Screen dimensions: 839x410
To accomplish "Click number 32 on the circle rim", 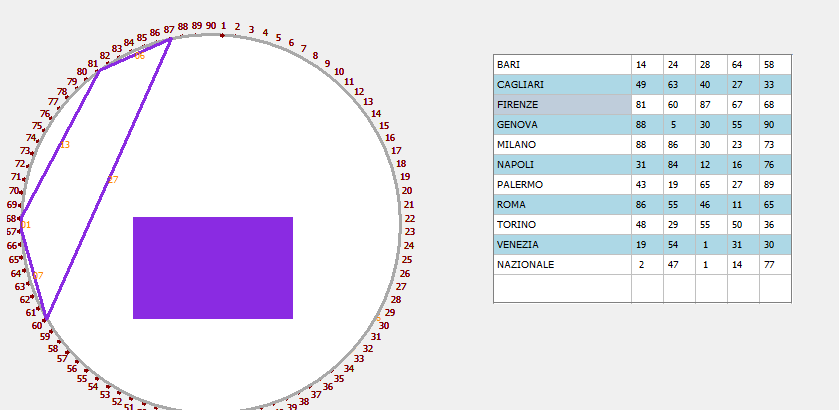I will pyautogui.click(x=368, y=348).
